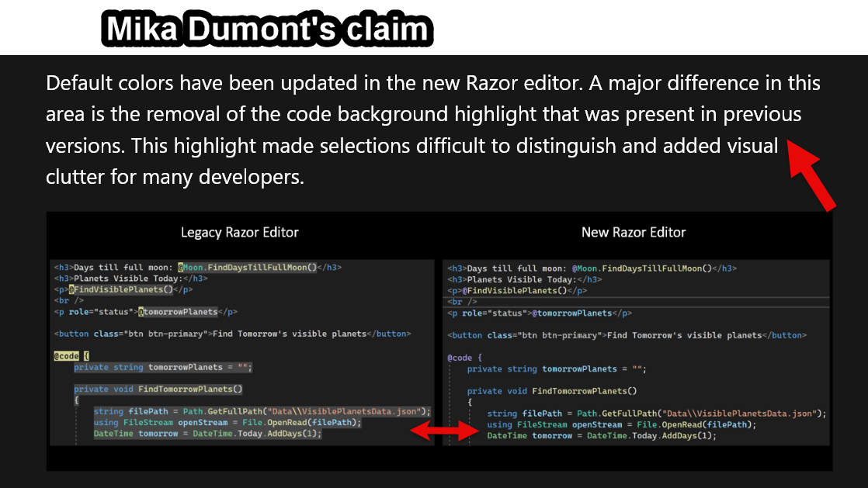
Task: Click '@tomorrowPlanets' status line in New editor
Action: [539, 313]
